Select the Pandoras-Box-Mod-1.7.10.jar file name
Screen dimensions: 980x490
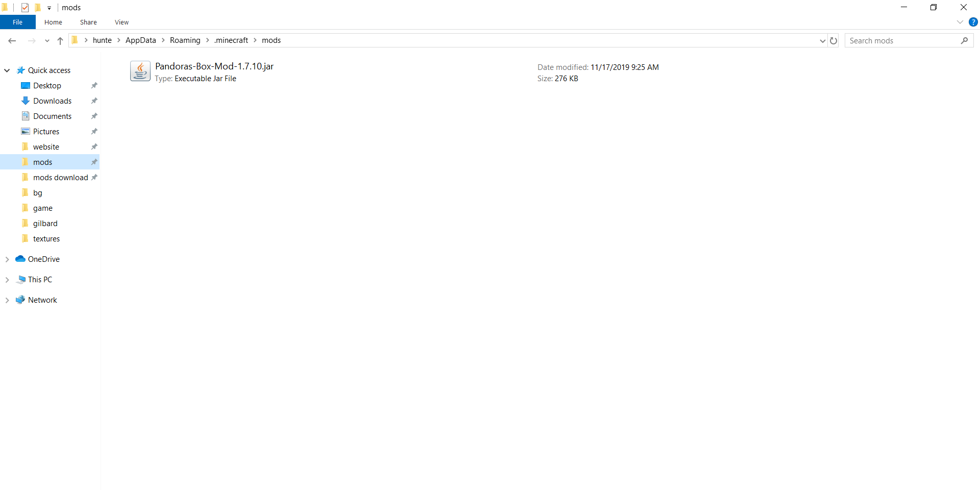[x=214, y=66]
